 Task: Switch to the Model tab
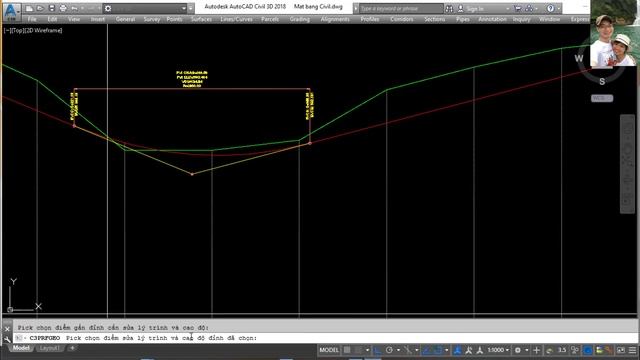21,348
